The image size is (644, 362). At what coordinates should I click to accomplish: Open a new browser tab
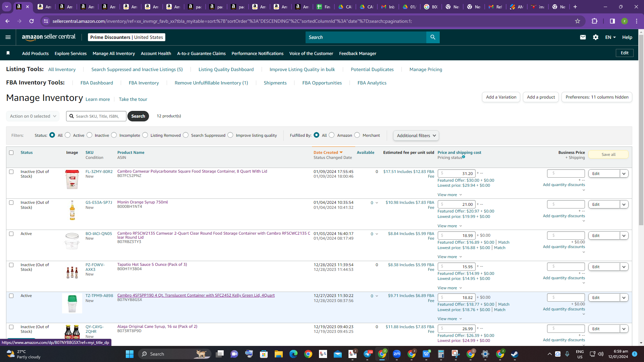[x=575, y=7]
